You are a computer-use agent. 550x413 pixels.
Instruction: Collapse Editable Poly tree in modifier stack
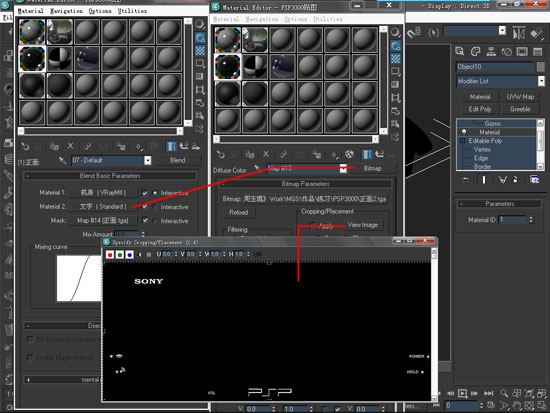(x=463, y=141)
